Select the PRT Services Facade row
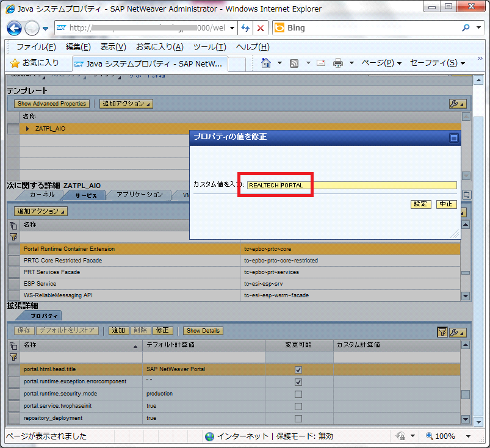 click(240, 272)
